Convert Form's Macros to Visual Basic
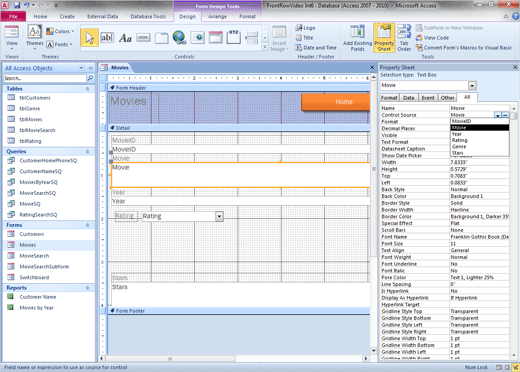The image size is (520, 372). click(x=464, y=48)
